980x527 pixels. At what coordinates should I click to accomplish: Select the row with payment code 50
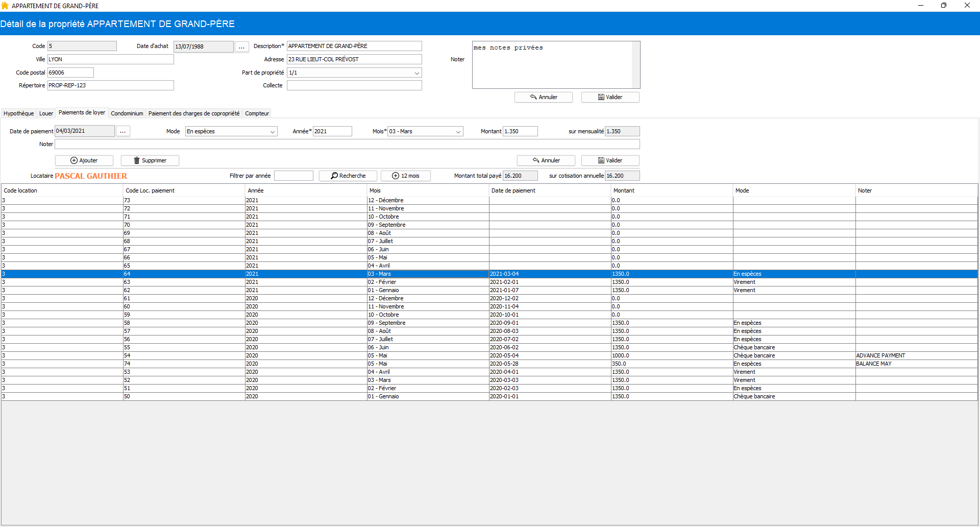[489, 396]
